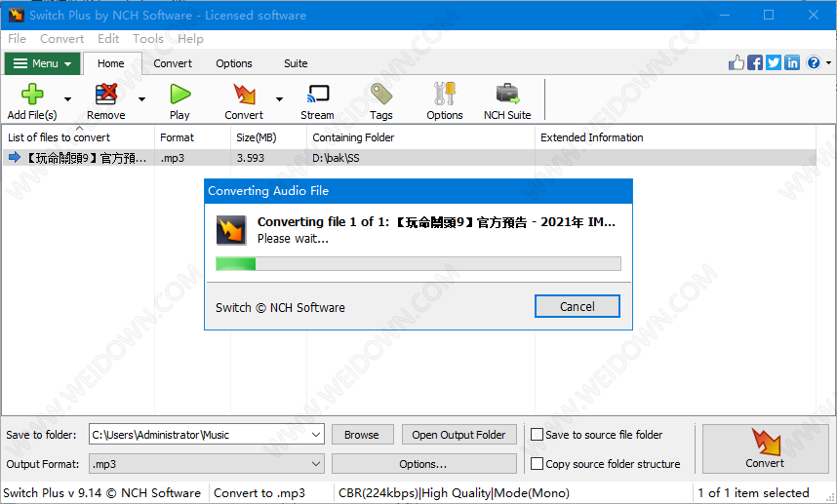Click Open Output Folder button

(459, 435)
